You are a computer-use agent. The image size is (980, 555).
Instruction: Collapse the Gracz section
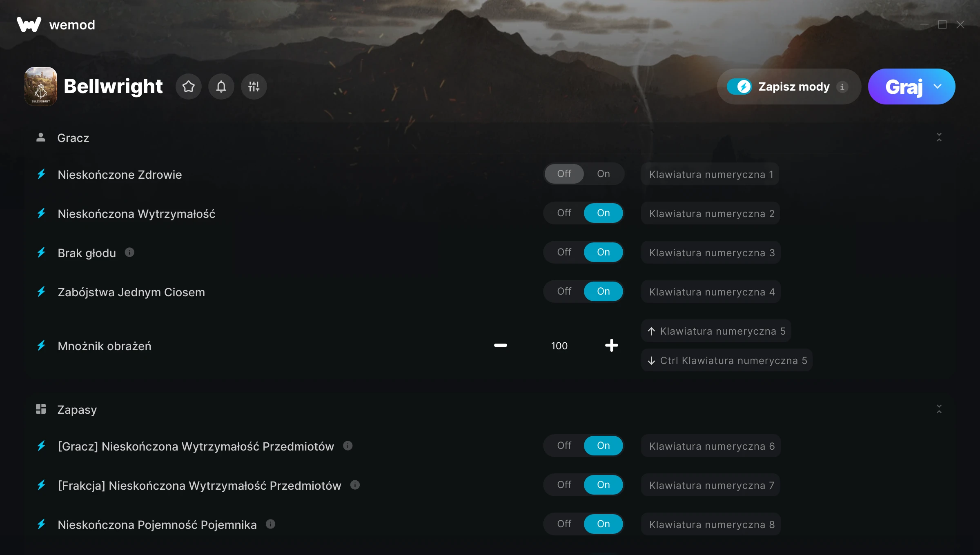tap(939, 138)
